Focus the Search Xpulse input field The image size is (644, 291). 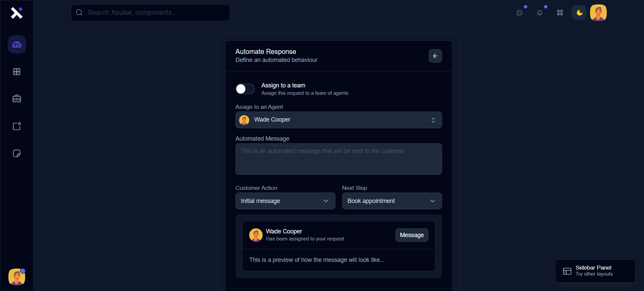click(x=154, y=13)
